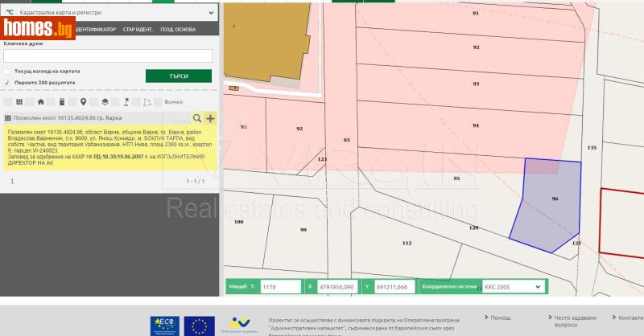Click the building house filter icon

pyautogui.click(x=41, y=102)
